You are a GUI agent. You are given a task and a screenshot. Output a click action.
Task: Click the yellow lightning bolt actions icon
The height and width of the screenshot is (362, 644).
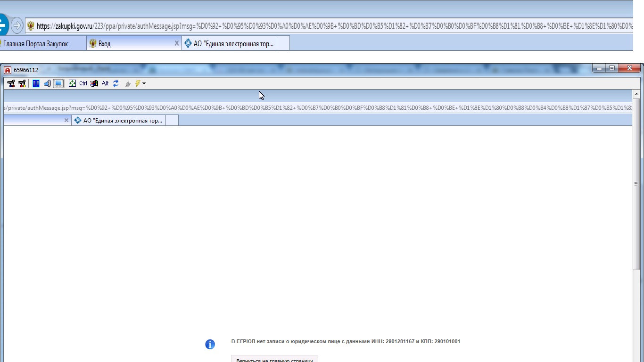[138, 83]
